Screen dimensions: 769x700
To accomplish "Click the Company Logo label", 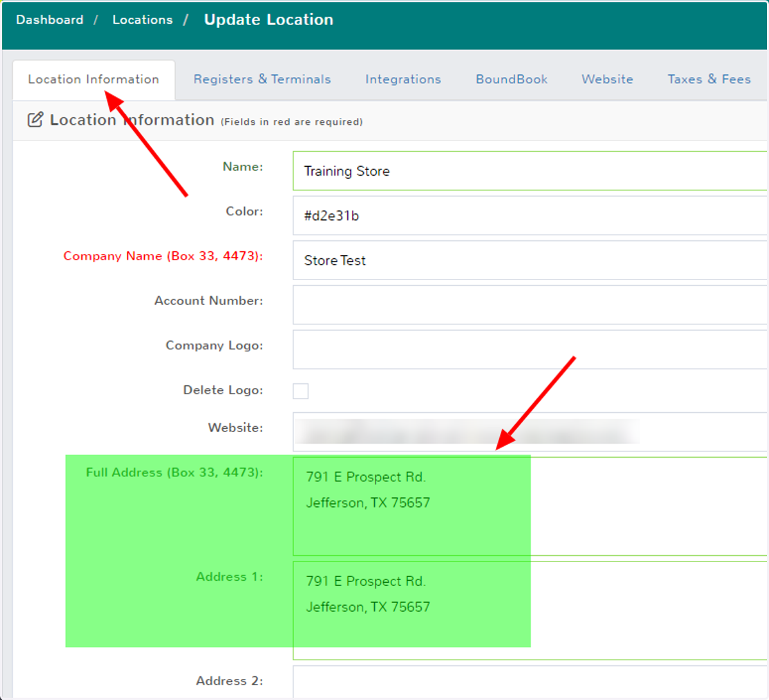I will pyautogui.click(x=214, y=346).
